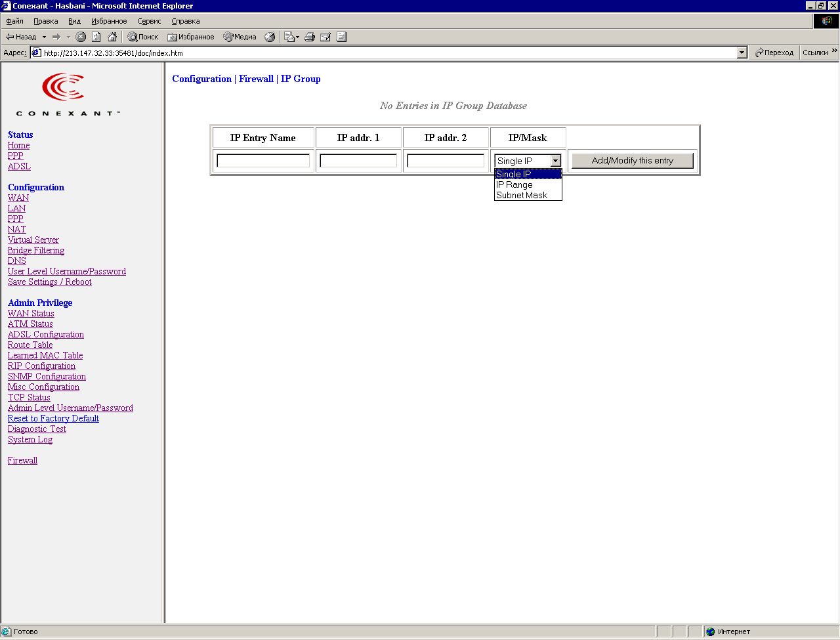
Task: Open User Level Username/Password link
Action: pyautogui.click(x=67, y=272)
